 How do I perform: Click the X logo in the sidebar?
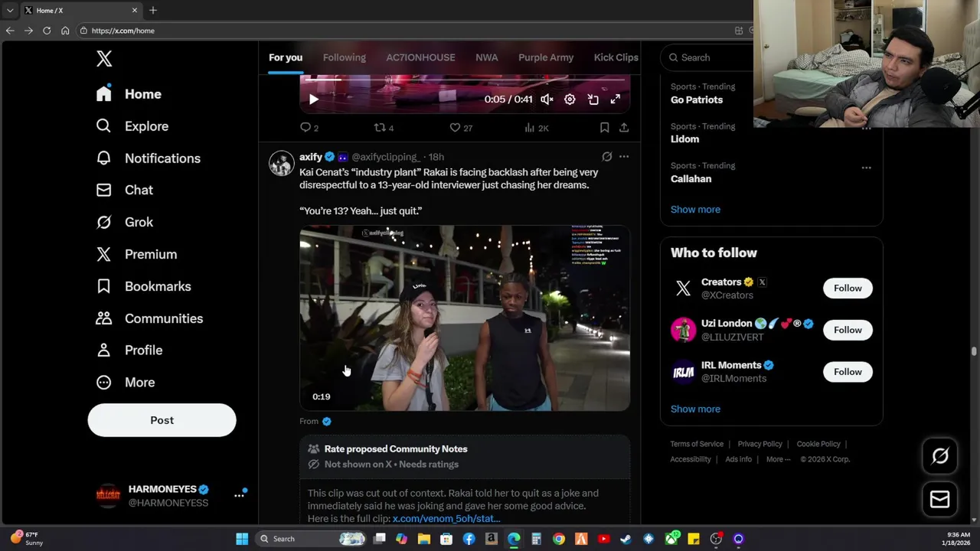104,58
